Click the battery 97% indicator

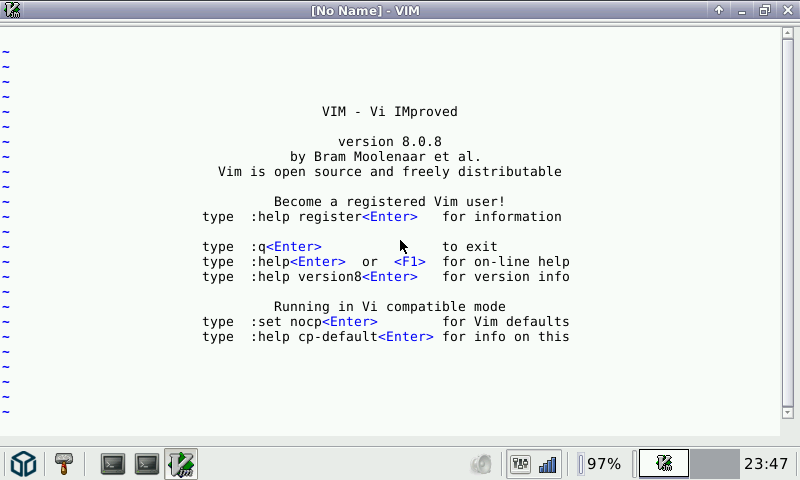pyautogui.click(x=600, y=464)
